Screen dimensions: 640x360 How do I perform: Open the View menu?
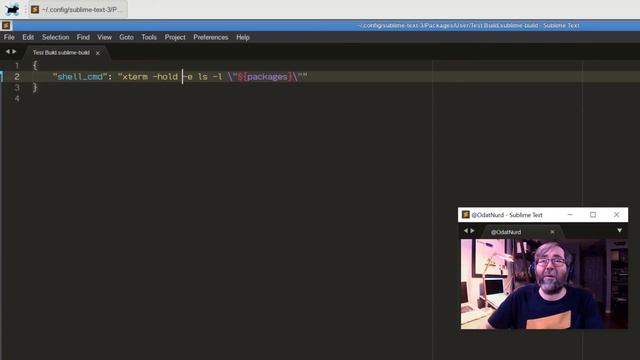point(104,37)
